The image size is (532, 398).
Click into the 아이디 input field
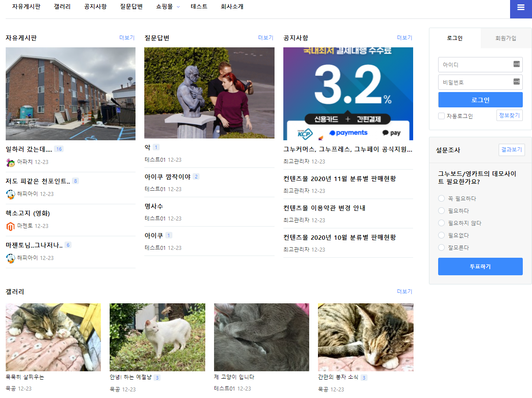pos(475,65)
